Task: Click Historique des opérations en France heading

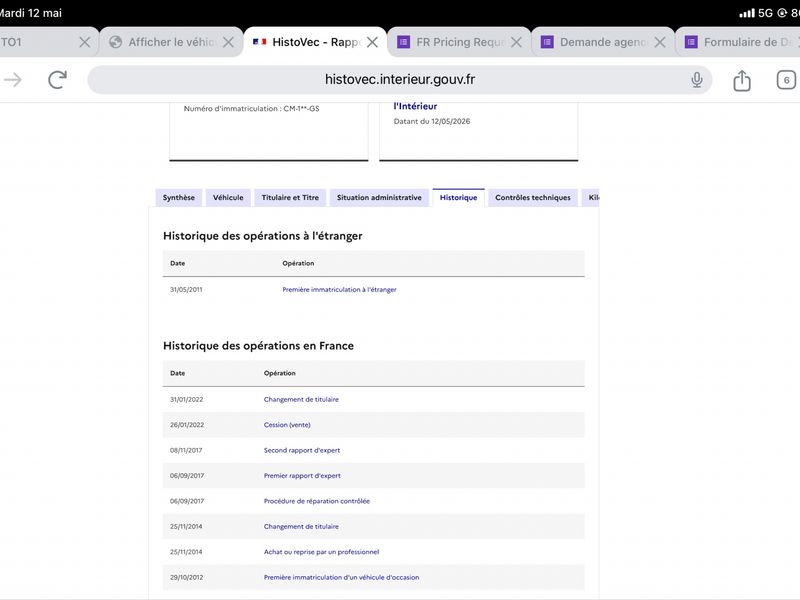Action: click(x=258, y=345)
